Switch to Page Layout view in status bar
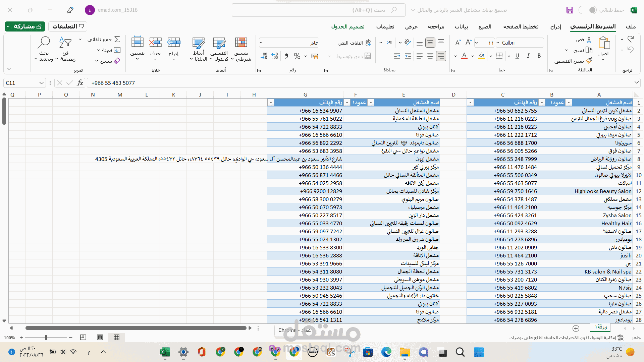 100,337
